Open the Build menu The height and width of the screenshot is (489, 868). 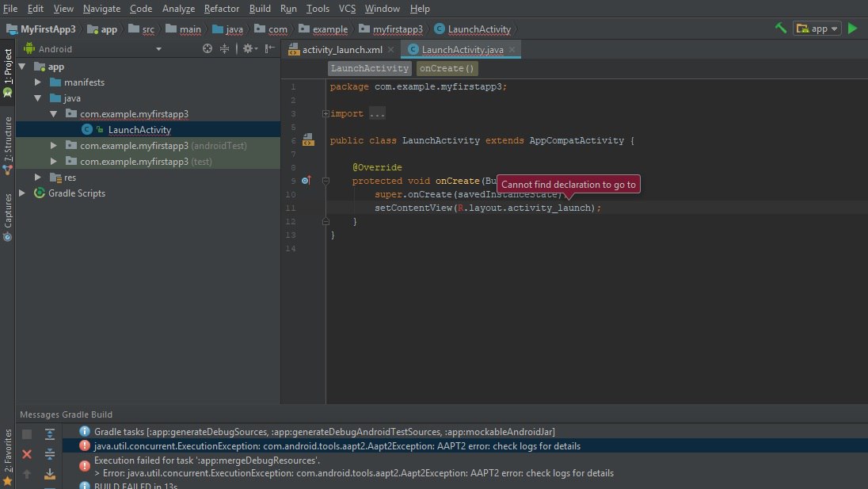(x=260, y=8)
